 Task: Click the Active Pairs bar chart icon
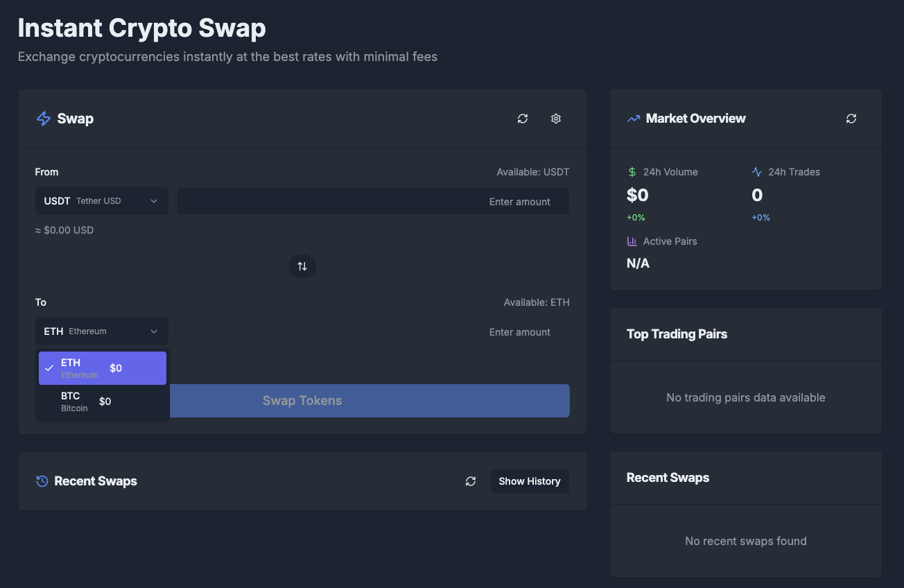pos(632,241)
